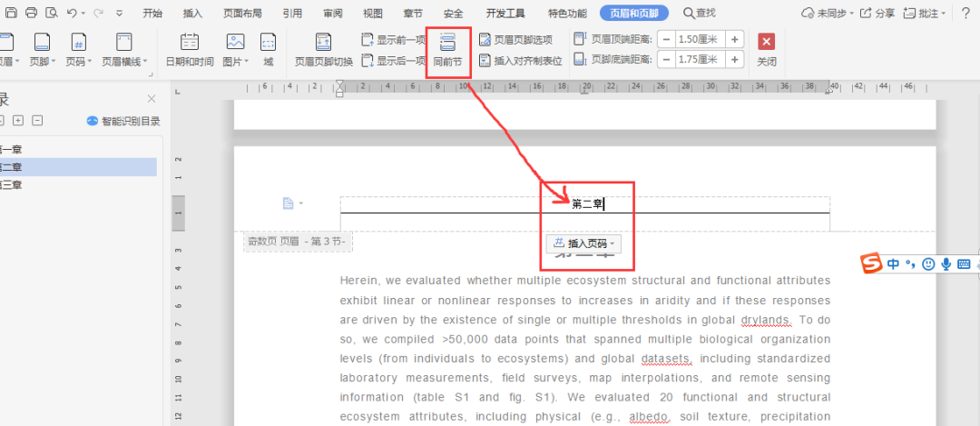This screenshot has width=980, height=426.
Task: Expand the quick access toolbar customize arrow
Action: pos(120,13)
